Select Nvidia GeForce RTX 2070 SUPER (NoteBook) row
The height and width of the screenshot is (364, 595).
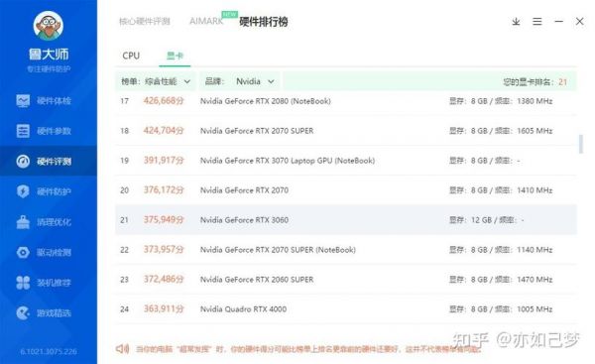pyautogui.click(x=346, y=250)
